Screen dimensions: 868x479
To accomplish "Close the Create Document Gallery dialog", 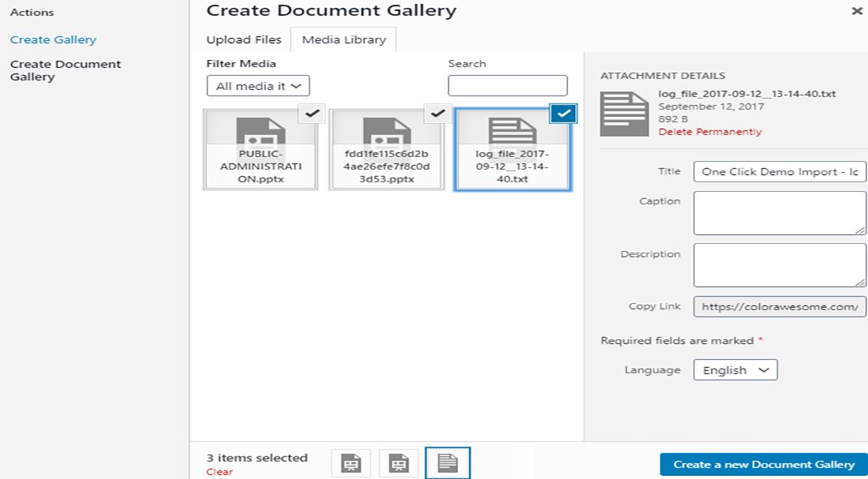I will [x=857, y=10].
